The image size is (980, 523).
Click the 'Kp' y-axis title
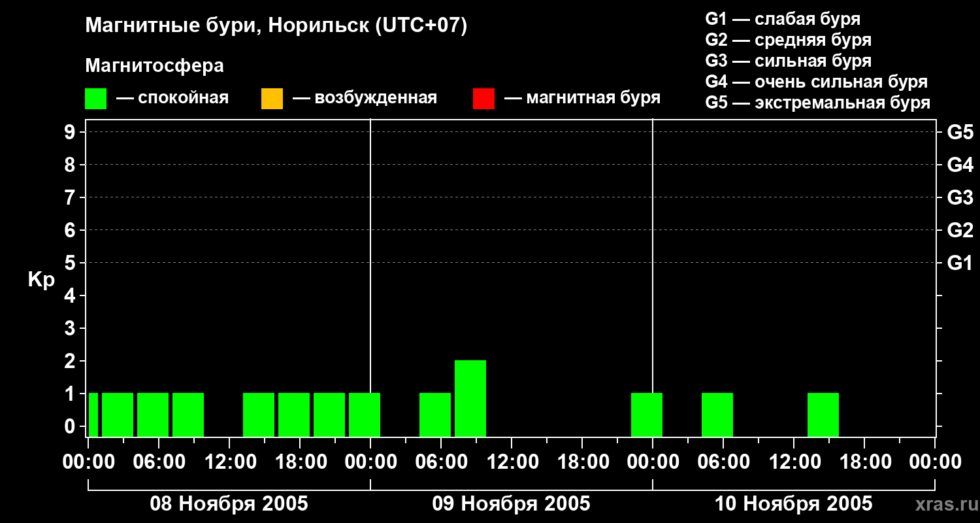click(41, 280)
